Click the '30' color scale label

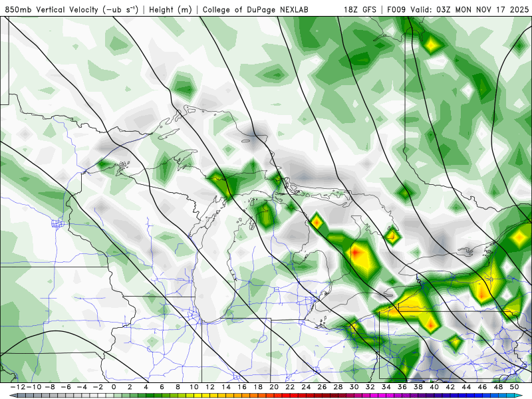coord(354,387)
